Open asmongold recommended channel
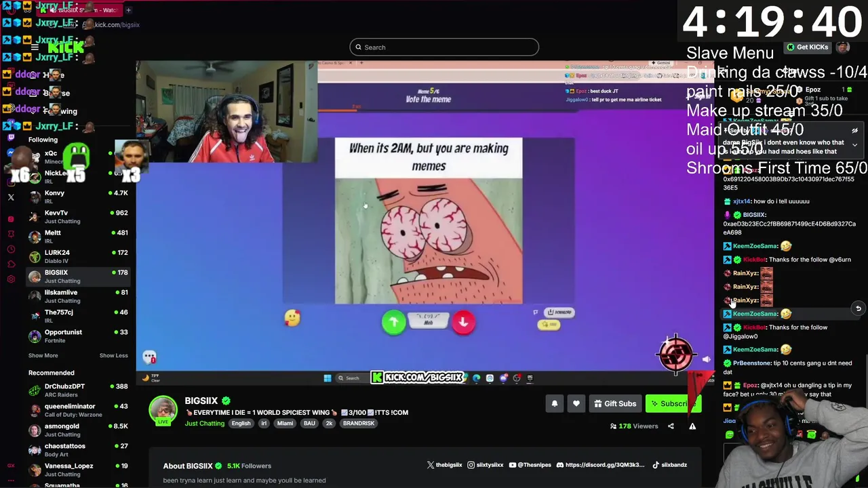Screen dimensions: 868x488 tap(78, 430)
